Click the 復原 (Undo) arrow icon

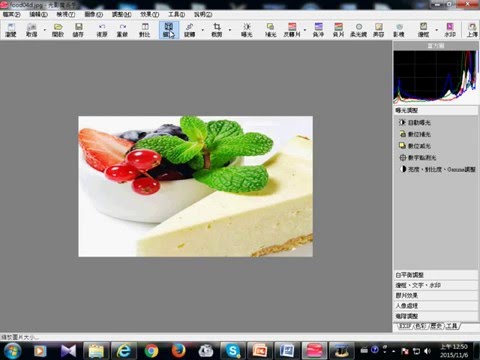(x=102, y=30)
